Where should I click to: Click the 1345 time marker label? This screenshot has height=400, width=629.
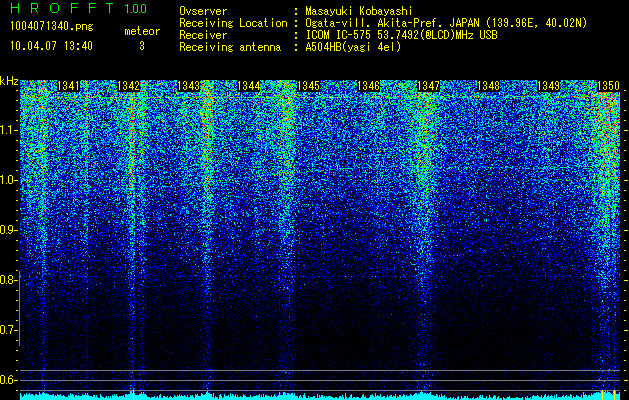(x=308, y=86)
